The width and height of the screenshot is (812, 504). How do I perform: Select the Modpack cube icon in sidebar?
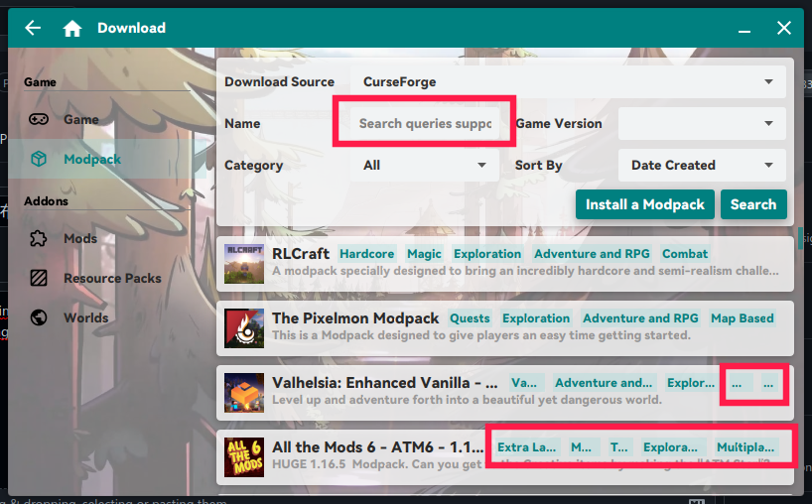39,160
